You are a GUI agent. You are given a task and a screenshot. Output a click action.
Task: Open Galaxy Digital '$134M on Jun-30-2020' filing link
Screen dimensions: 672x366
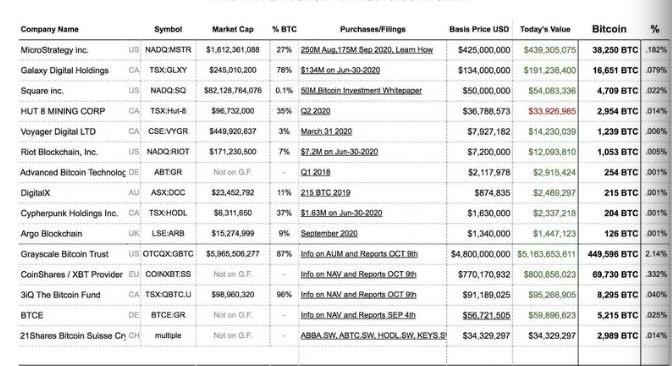pyautogui.click(x=340, y=70)
